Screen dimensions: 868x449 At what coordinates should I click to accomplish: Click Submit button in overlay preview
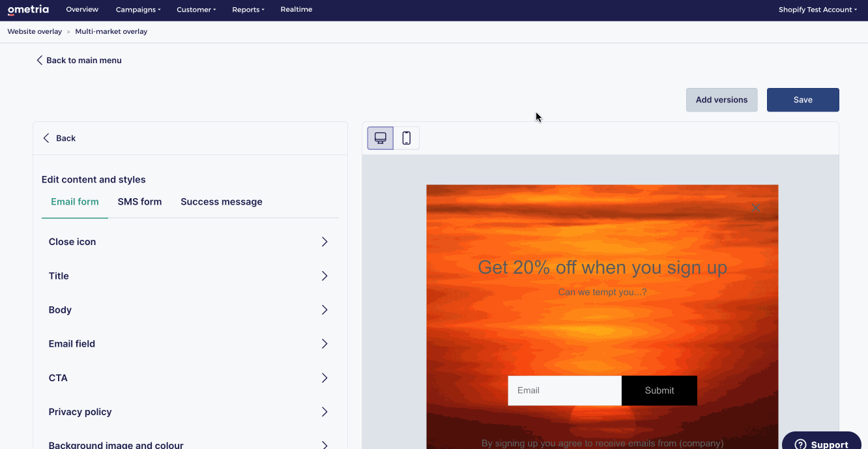(659, 390)
